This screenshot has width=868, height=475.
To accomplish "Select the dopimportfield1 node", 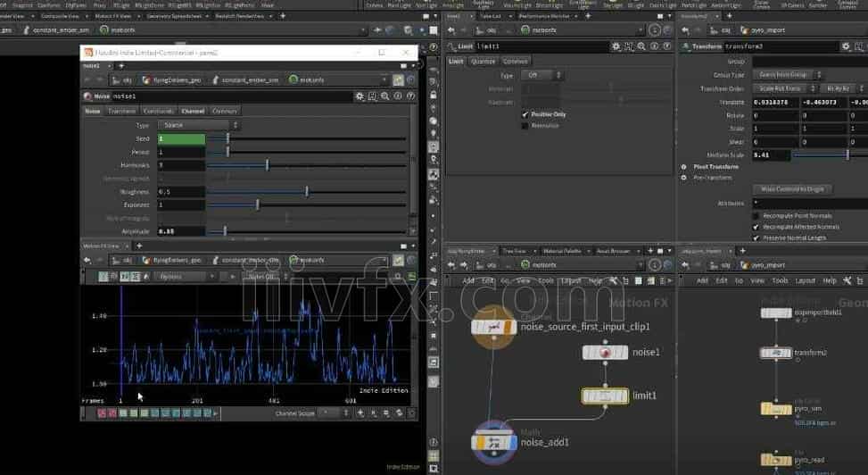I will [776, 313].
